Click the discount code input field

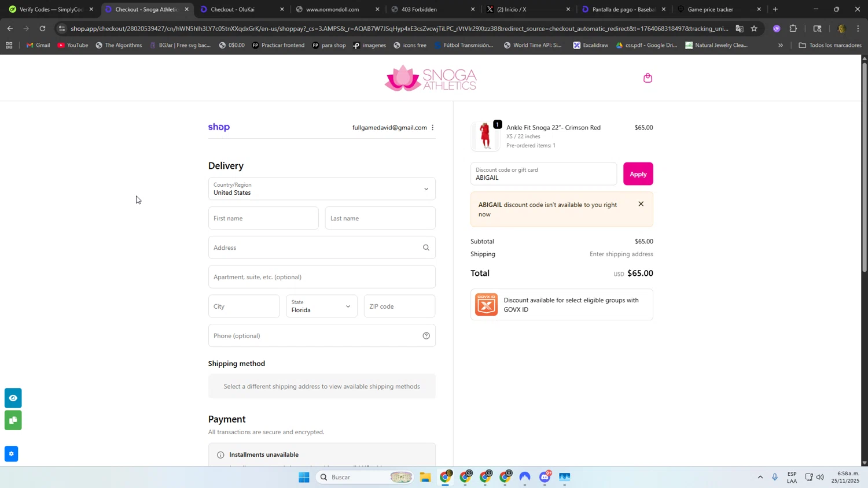[x=543, y=174]
